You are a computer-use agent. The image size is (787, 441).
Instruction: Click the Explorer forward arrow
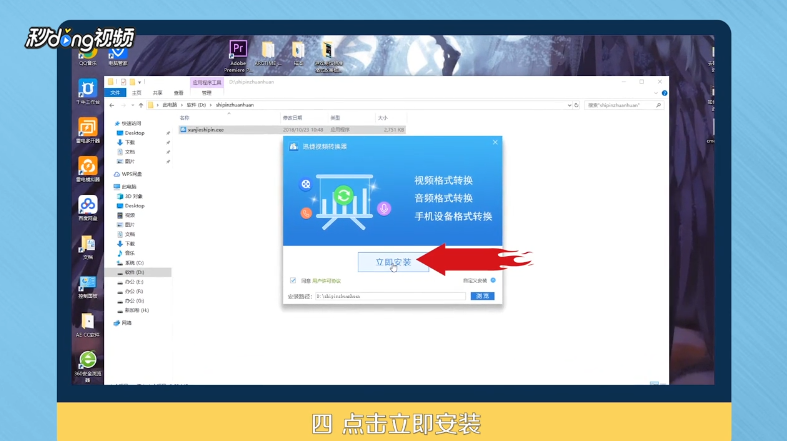tap(123, 105)
